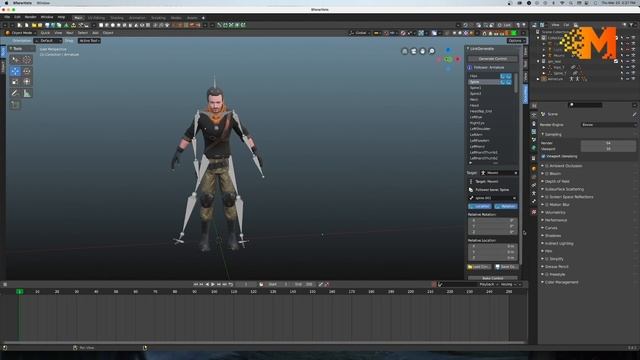
Task: Select the Transform tool in the toolbar
Action: pyautogui.click(x=27, y=82)
